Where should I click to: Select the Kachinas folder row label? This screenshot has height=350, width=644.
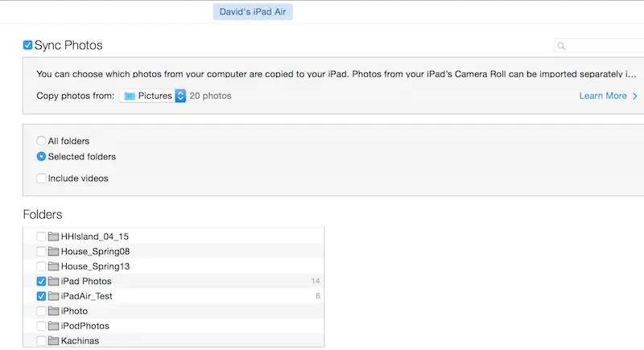click(x=80, y=341)
